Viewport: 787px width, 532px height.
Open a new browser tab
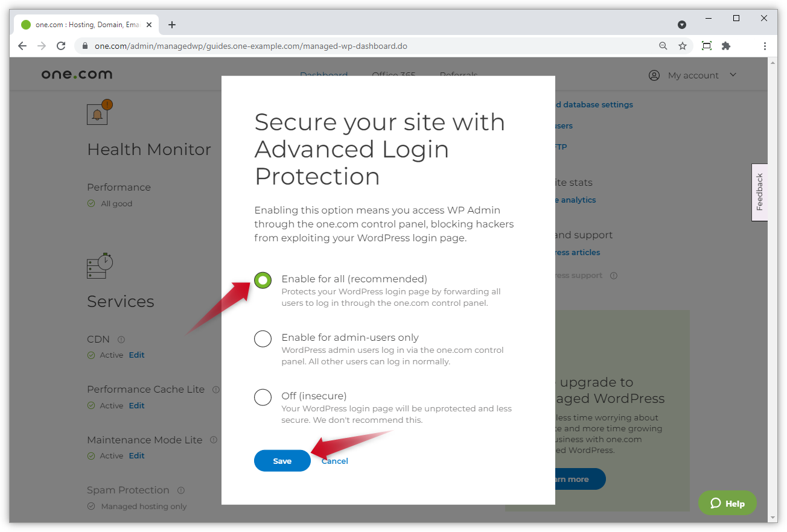pos(172,25)
